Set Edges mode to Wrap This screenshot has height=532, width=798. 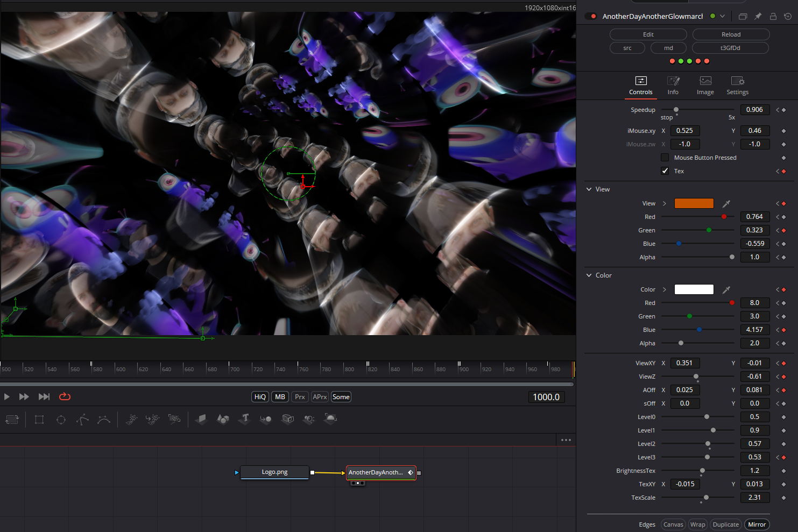pyautogui.click(x=698, y=524)
